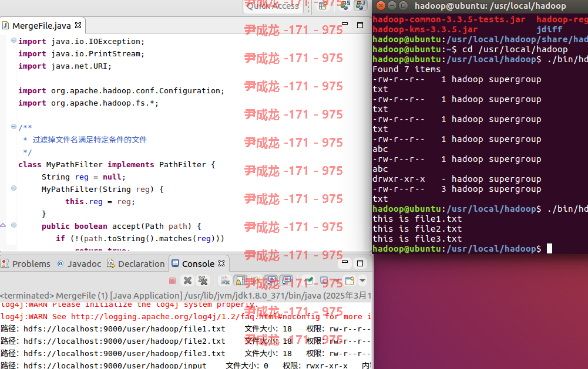This screenshot has height=369, width=588.
Task: Click the terminal prompt cursor at the last line
Action: (x=549, y=249)
